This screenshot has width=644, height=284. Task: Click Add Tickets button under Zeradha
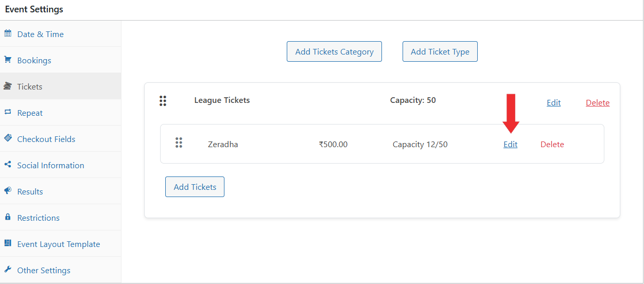point(195,187)
